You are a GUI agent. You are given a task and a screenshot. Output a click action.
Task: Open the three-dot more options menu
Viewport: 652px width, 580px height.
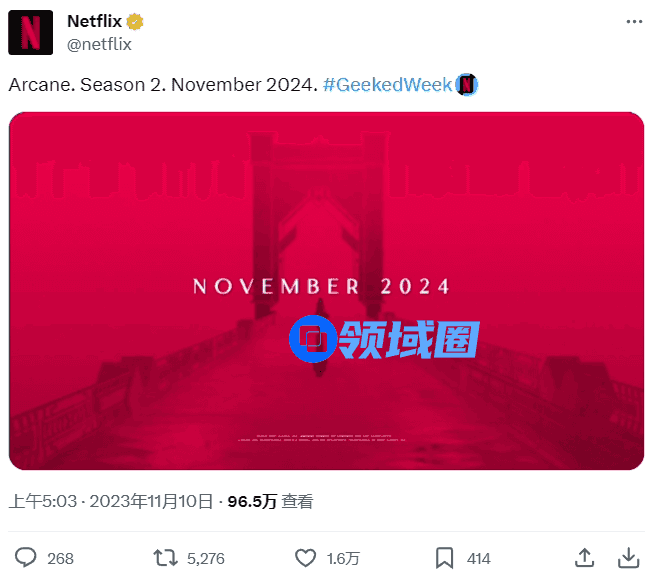[x=634, y=22]
